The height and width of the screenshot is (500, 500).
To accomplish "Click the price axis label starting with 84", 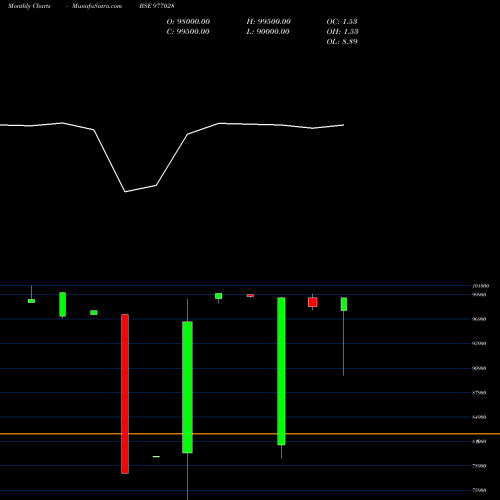I will [x=479, y=417].
